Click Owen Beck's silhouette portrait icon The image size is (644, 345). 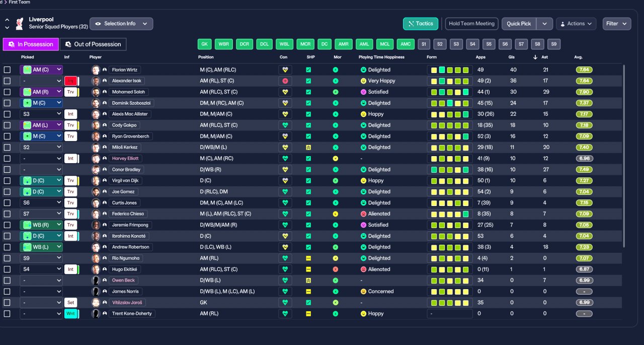(x=96, y=280)
